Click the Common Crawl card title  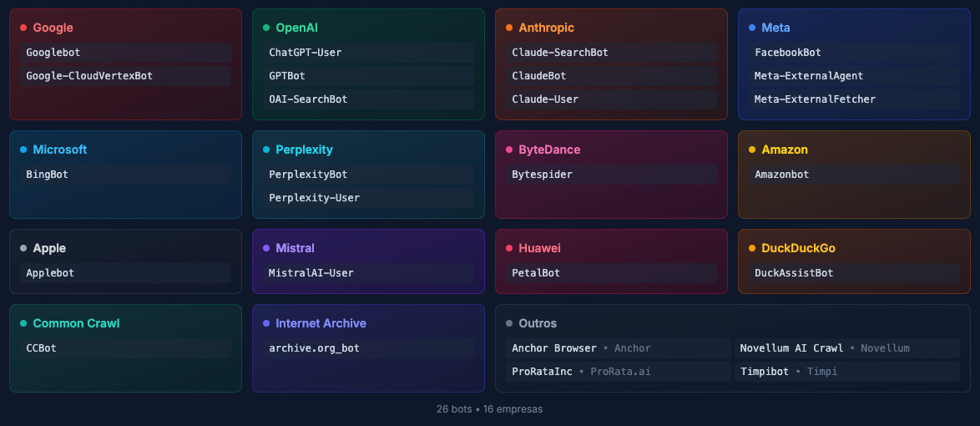pos(76,323)
